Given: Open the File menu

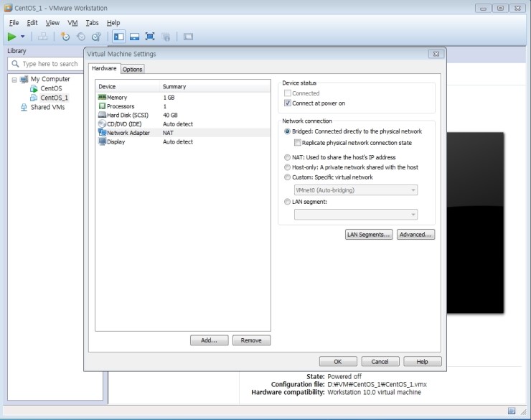Looking at the screenshot, I should click(14, 23).
